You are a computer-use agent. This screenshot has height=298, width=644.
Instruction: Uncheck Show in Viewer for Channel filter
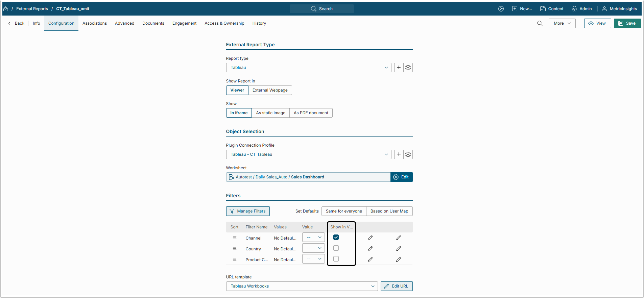[x=336, y=238]
